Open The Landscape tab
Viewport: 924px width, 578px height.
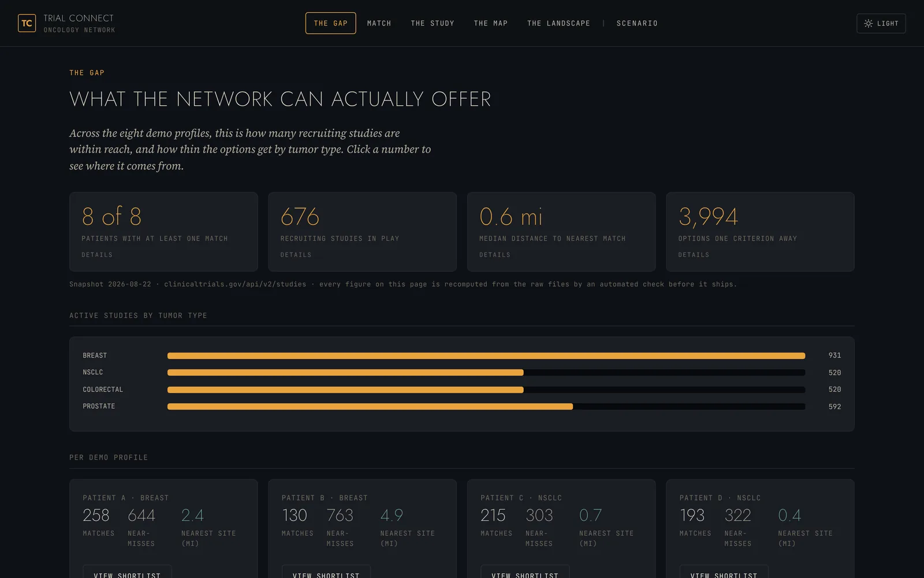point(558,23)
